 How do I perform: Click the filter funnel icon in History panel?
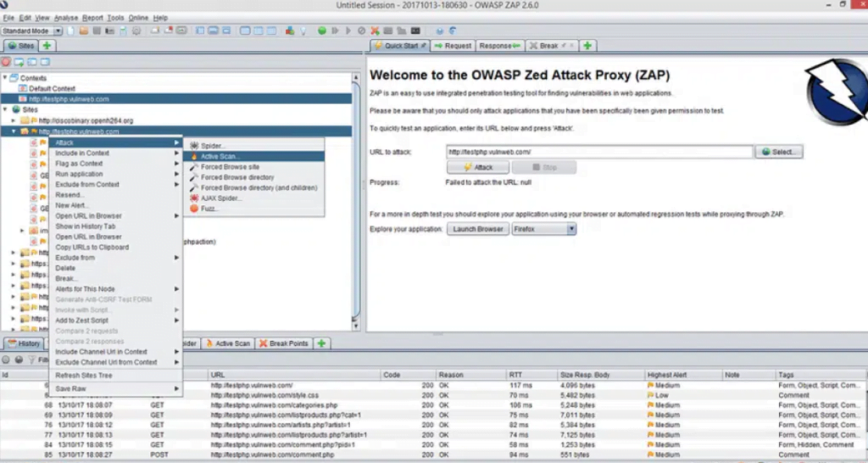31,360
